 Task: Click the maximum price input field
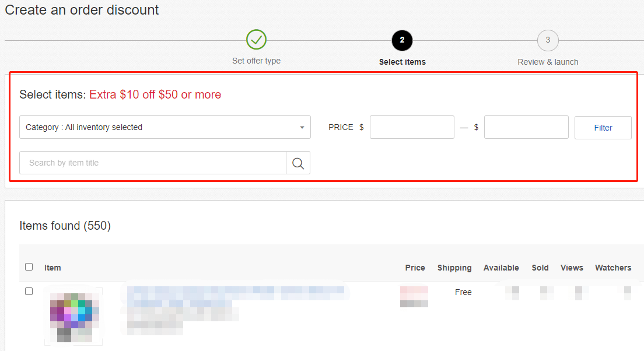click(526, 127)
